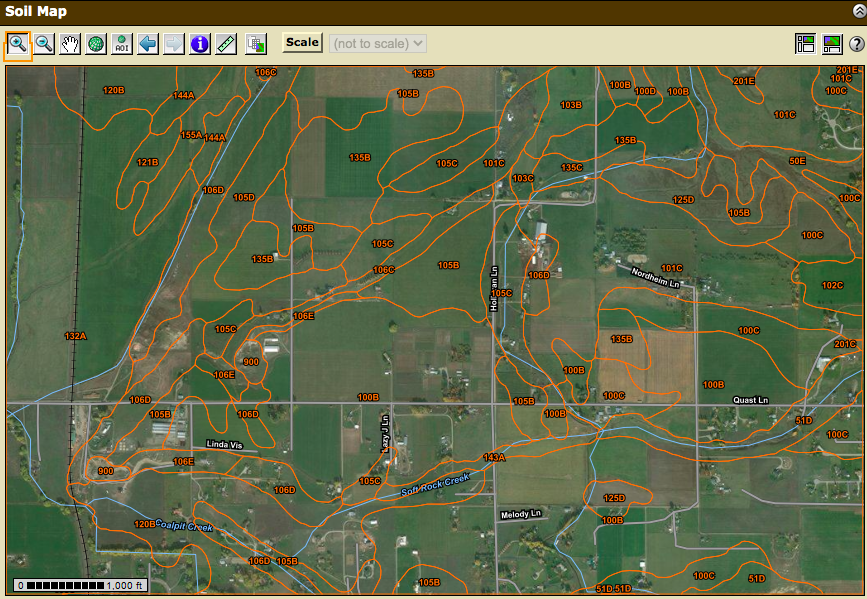Viewport: 867px width, 599px height.
Task: Show the map legend panel icon
Action: point(805,44)
